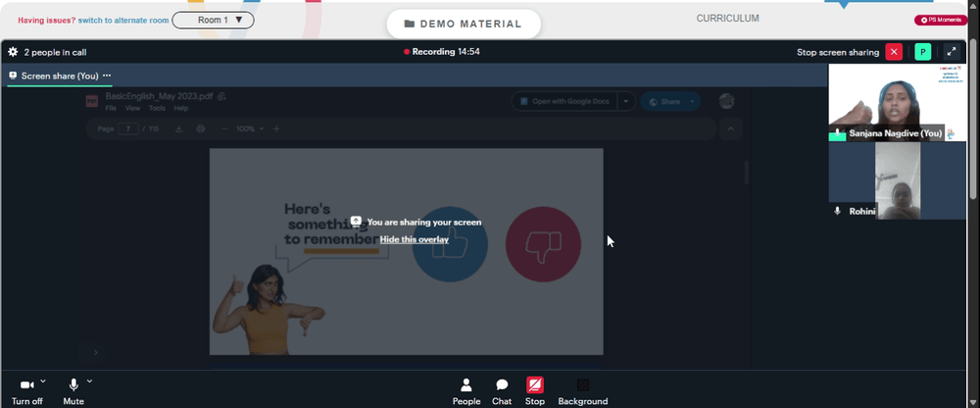Click the green P participant avatar
The image size is (980, 408).
(x=922, y=52)
